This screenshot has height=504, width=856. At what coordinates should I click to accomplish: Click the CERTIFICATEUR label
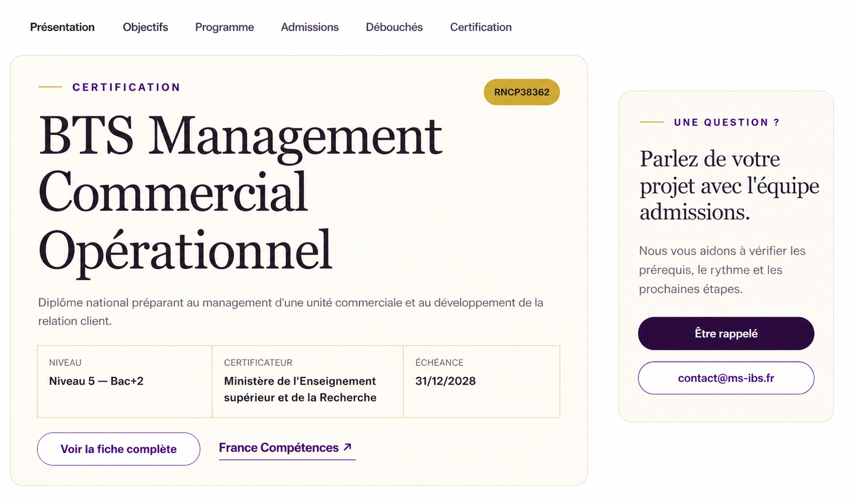point(258,363)
